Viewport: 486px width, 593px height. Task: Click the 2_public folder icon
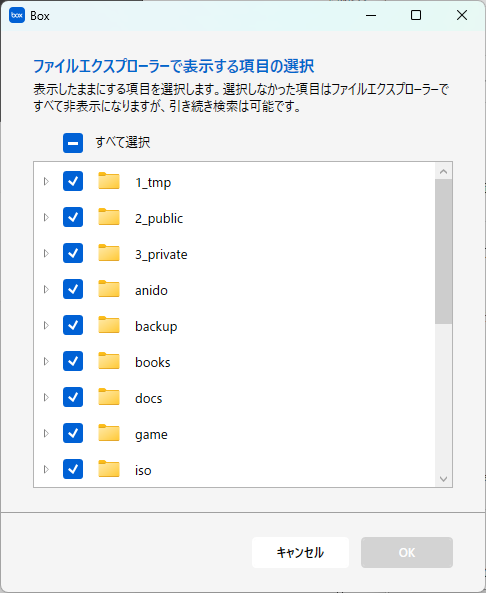pos(109,217)
